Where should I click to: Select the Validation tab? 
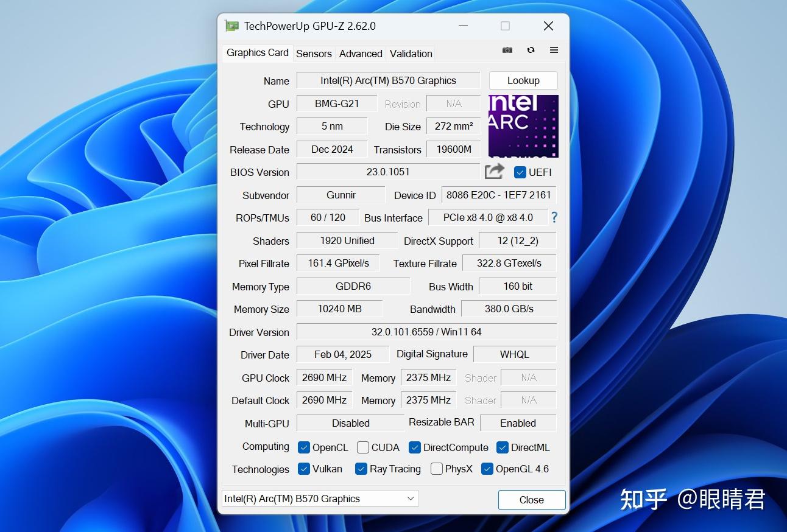point(410,54)
